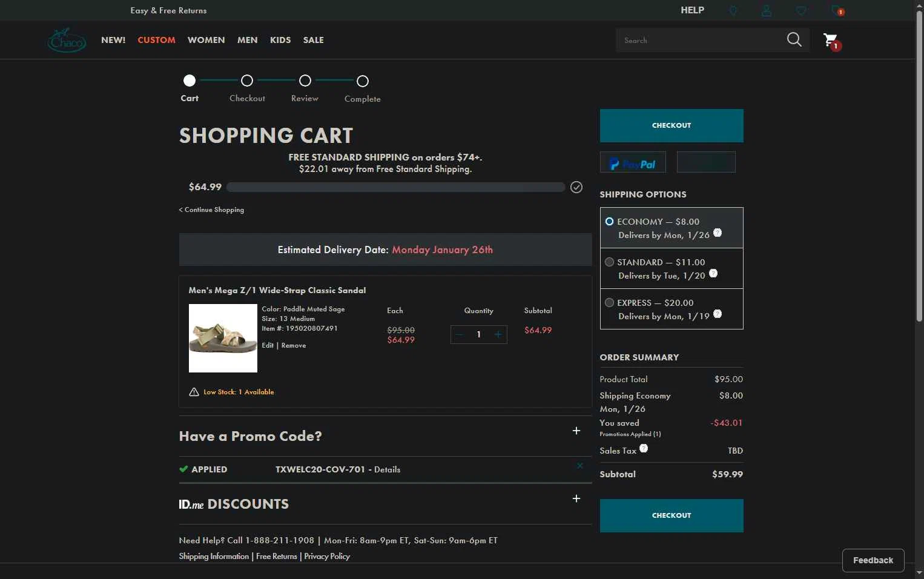Open the shopping cart icon beside search
Image resolution: width=924 pixels, height=579 pixels.
point(832,41)
